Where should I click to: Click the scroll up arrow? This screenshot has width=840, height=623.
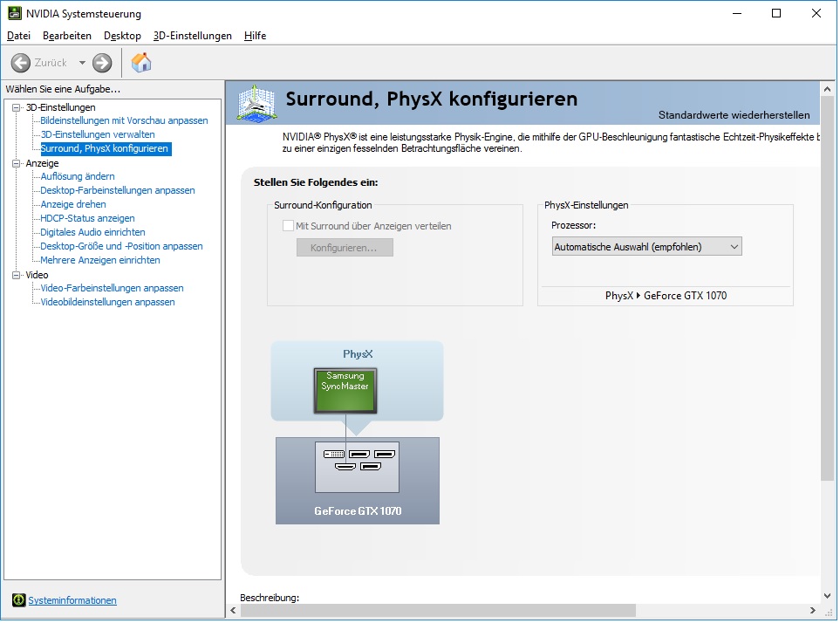(827, 89)
